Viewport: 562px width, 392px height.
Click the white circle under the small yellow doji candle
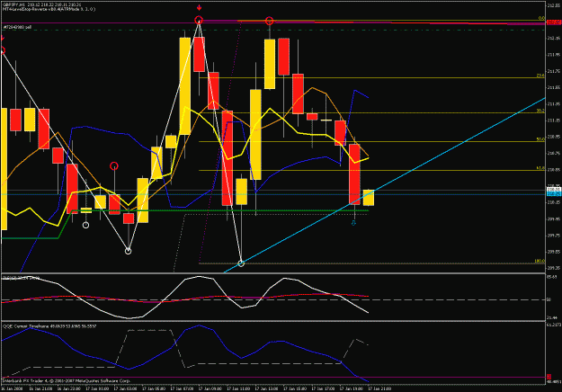(x=85, y=225)
